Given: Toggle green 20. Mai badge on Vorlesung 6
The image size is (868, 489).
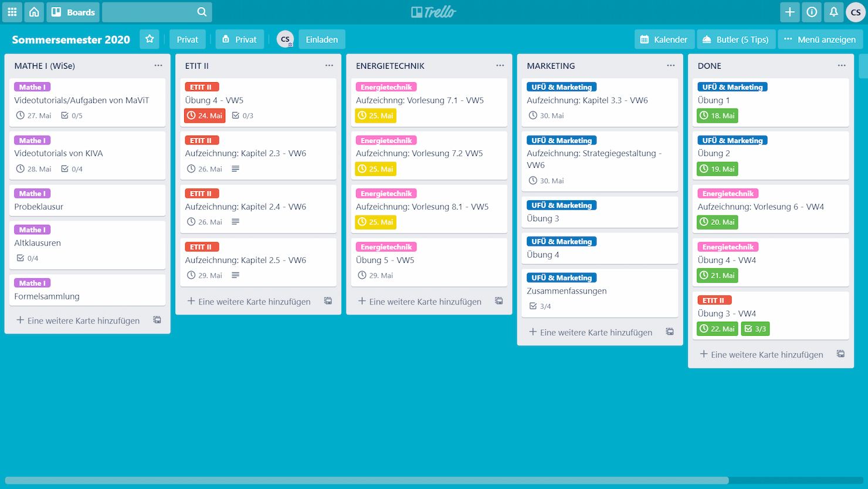Looking at the screenshot, I should pyautogui.click(x=717, y=222).
